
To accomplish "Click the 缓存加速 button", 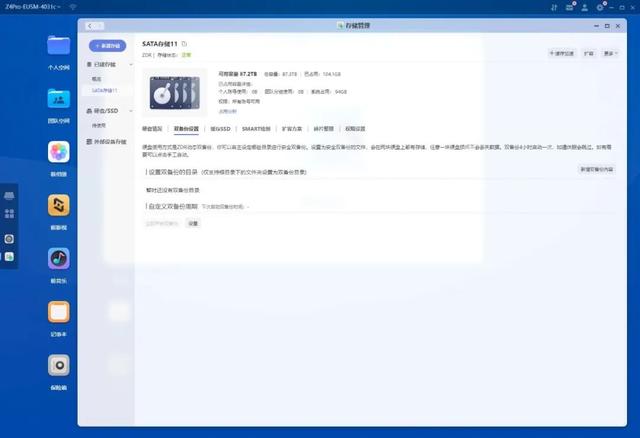I will click(x=562, y=53).
